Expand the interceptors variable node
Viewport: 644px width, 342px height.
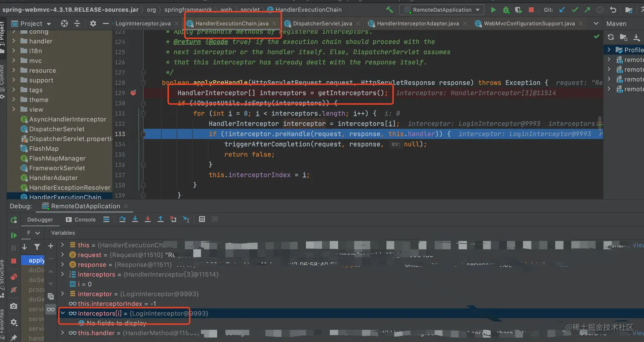coord(63,274)
